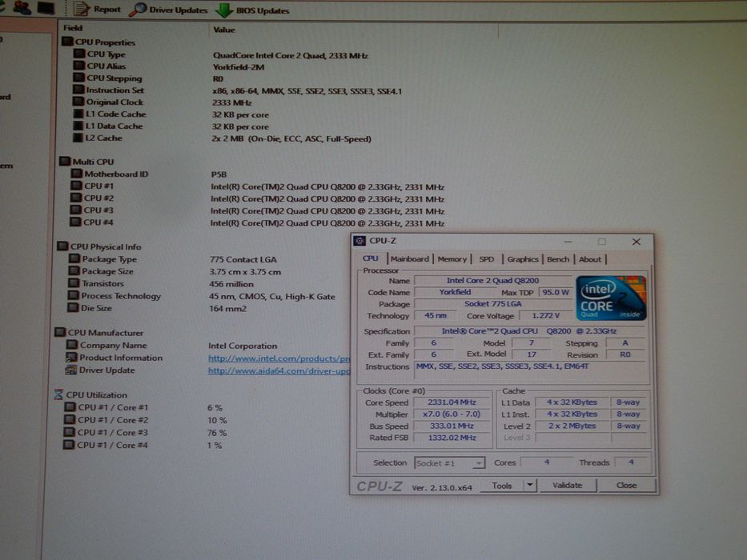Switch to the Graphics tab in CPU-Z
Image resolution: width=747 pixels, height=560 pixels.
pyautogui.click(x=523, y=259)
